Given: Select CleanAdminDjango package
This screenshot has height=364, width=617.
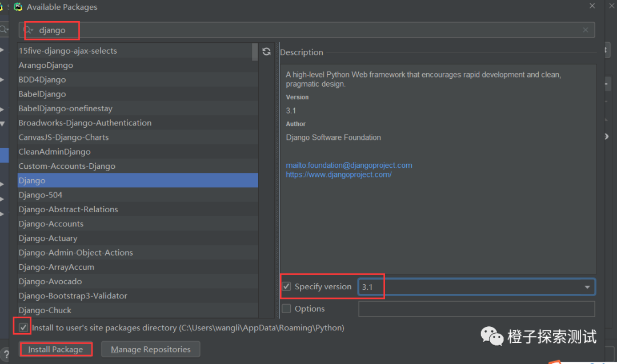Looking at the screenshot, I should pyautogui.click(x=138, y=152).
